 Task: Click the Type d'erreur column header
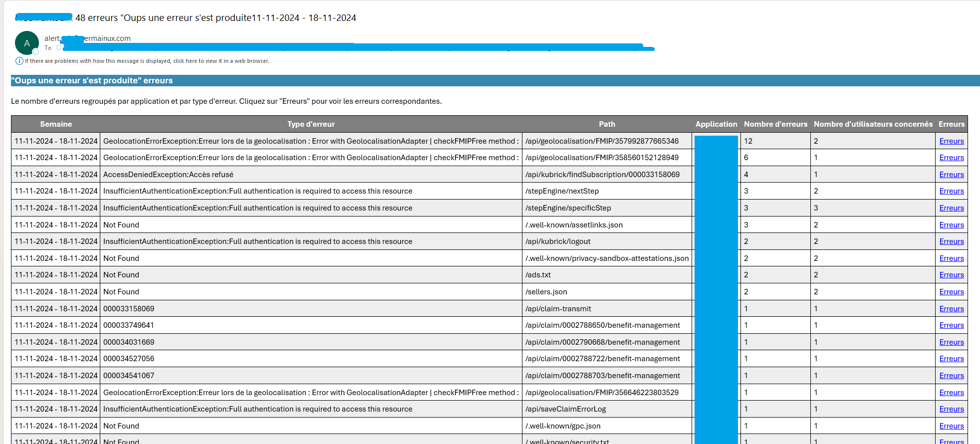click(311, 124)
